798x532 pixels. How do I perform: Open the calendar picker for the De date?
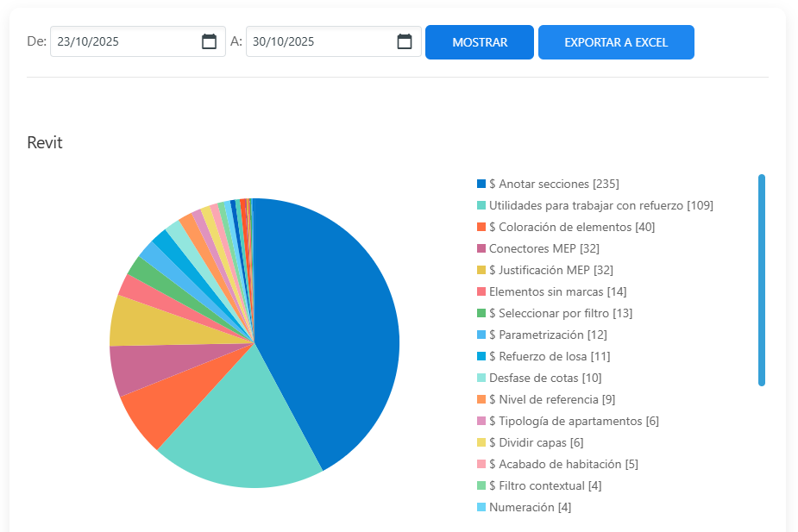click(x=209, y=41)
